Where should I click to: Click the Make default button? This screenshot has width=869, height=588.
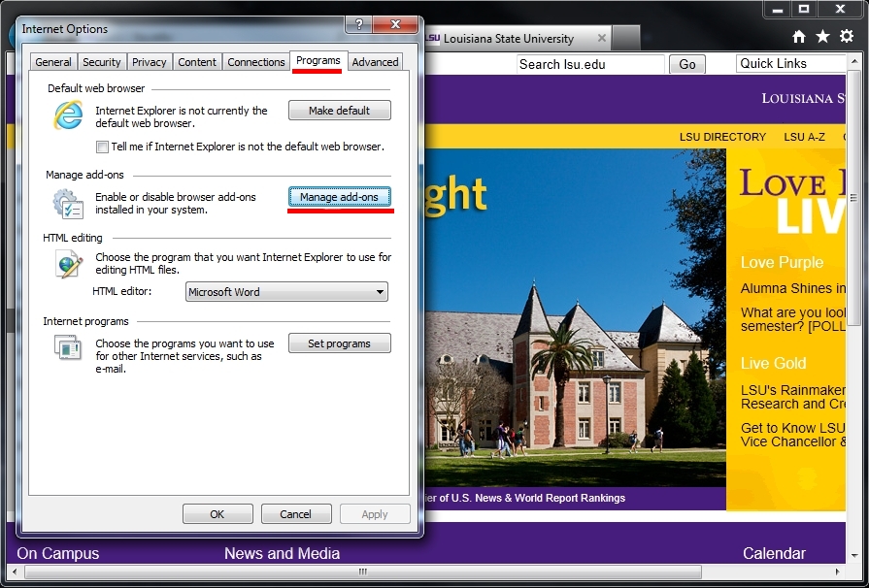pos(339,111)
